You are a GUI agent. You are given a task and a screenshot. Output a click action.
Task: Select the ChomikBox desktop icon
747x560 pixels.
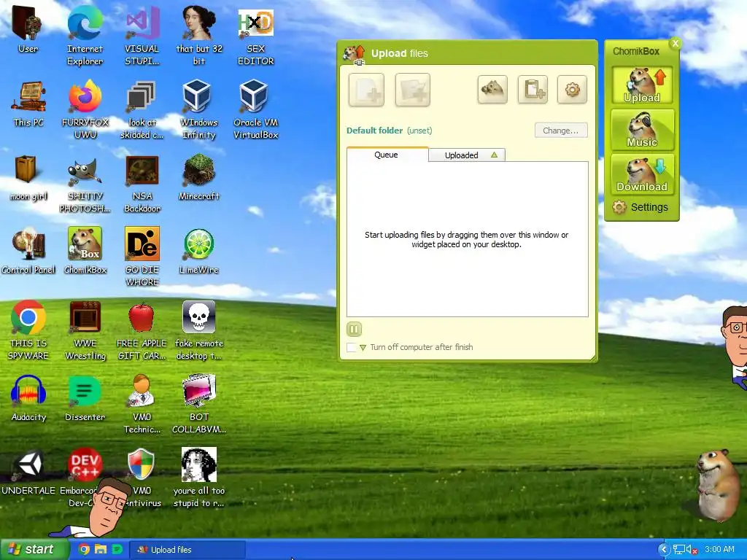[85, 251]
